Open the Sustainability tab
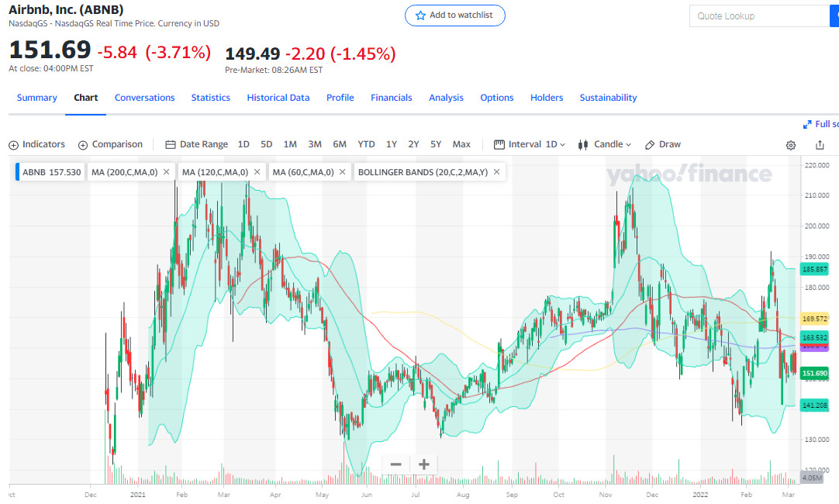 coord(609,98)
